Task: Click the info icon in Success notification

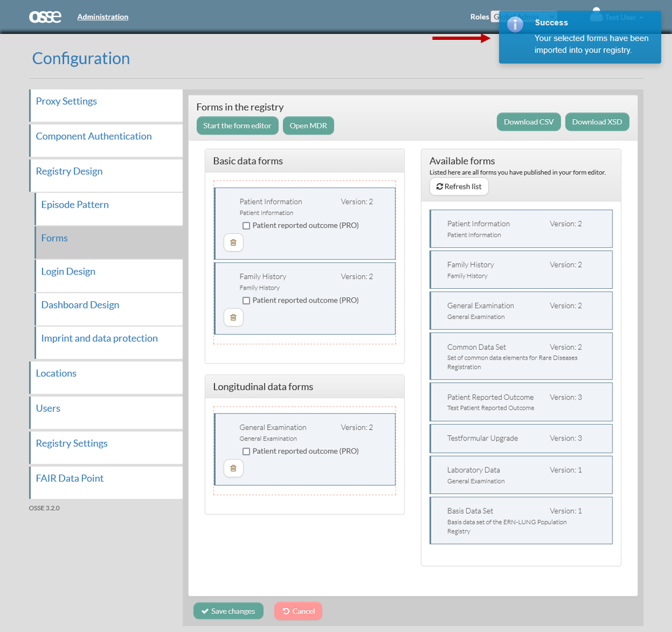Action: (515, 25)
